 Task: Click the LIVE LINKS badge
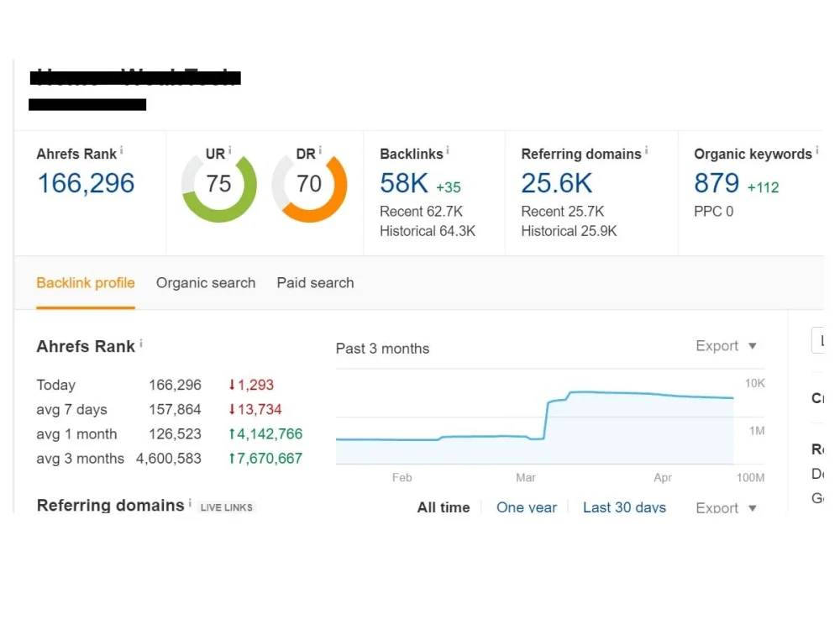coord(226,507)
